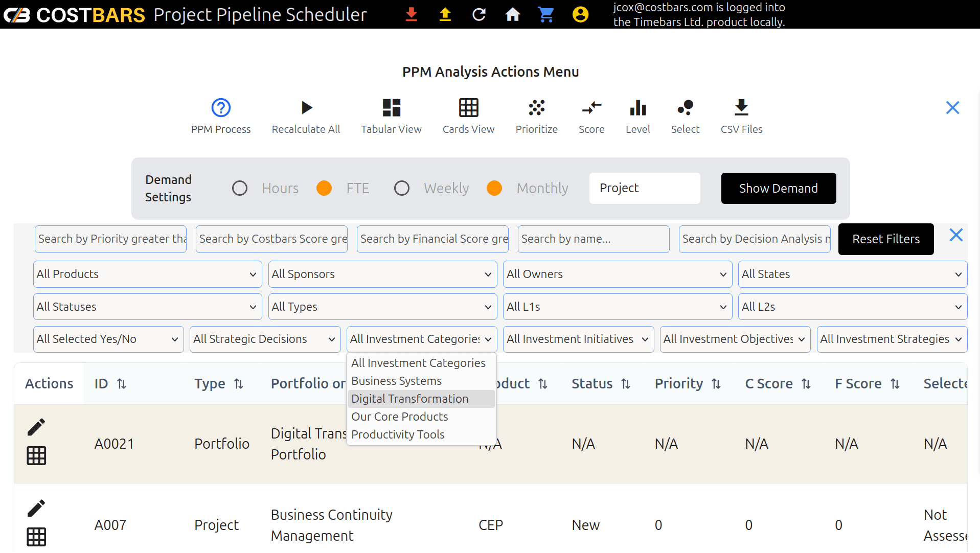
Task: Choose All Investment Categories option
Action: pyautogui.click(x=421, y=363)
